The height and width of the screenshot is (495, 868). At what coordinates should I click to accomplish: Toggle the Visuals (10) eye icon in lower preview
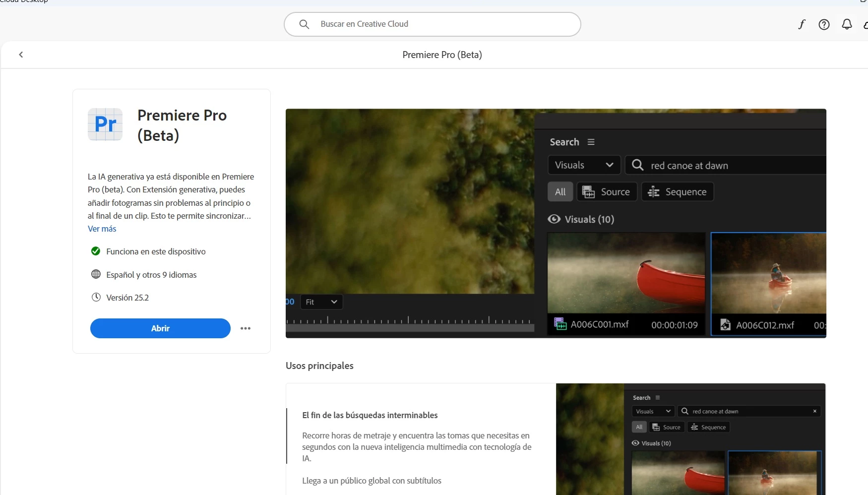point(635,443)
